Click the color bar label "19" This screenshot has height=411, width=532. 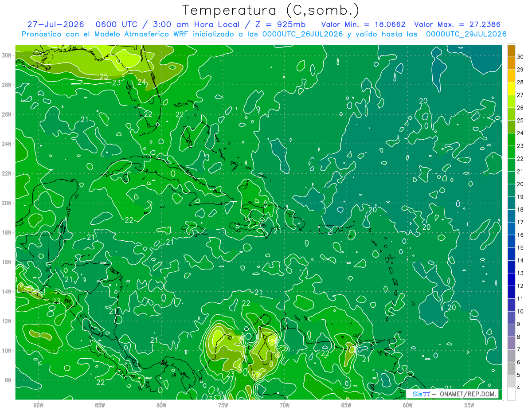click(521, 197)
